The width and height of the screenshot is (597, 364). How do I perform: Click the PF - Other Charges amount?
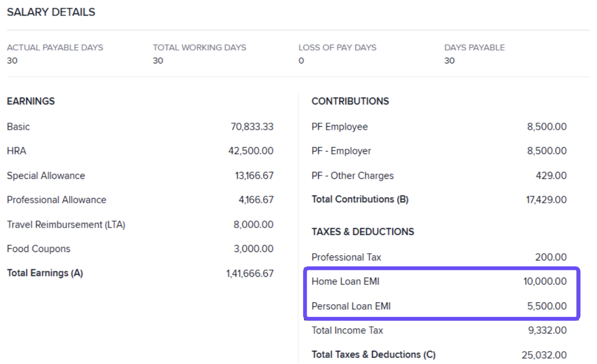coord(551,175)
